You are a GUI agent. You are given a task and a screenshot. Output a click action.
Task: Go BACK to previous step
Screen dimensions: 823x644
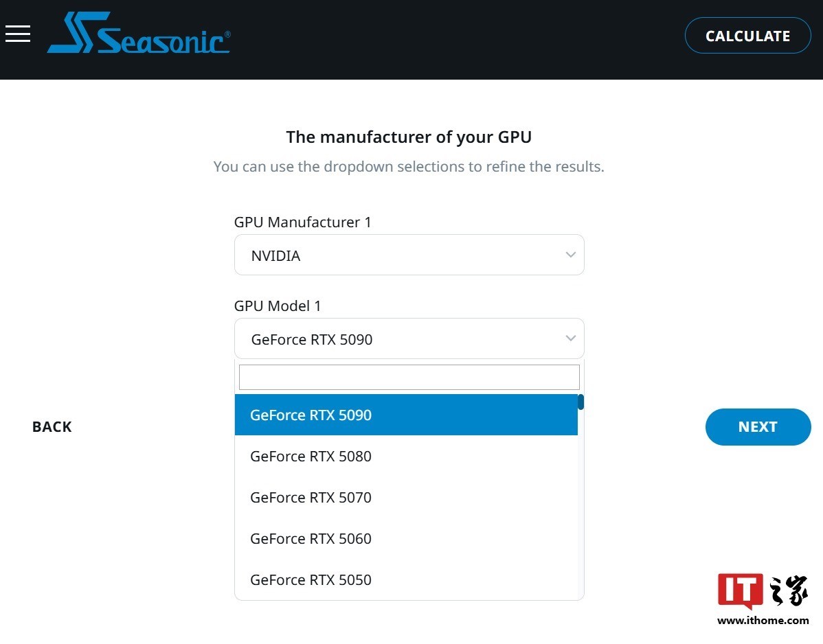pyautogui.click(x=52, y=427)
